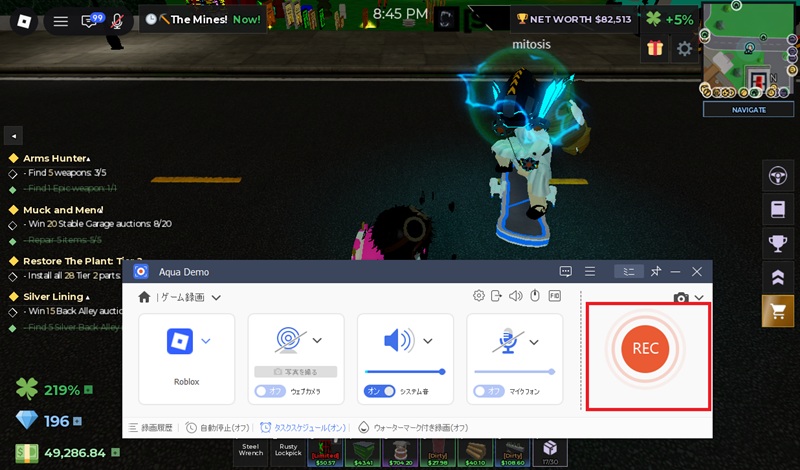Click the output export icon in toolbar
The image size is (800, 470).
click(496, 295)
